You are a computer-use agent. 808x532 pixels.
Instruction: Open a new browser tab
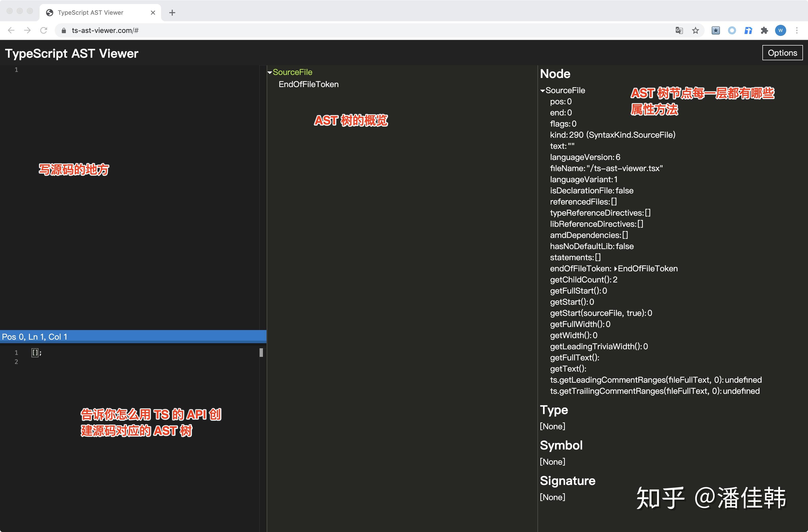point(172,13)
